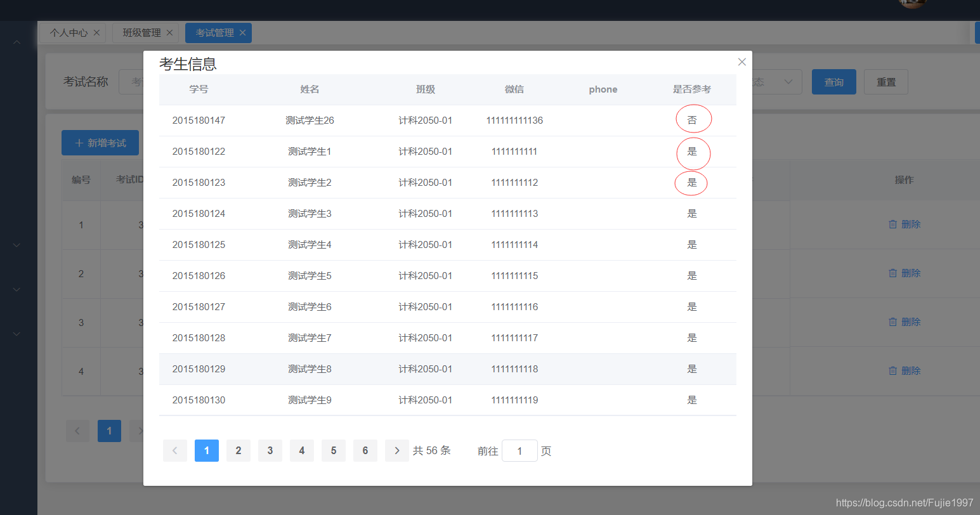Screen dimensions: 980x515
Task: Expand the fourth sidebar menu chevron
Action: [17, 334]
